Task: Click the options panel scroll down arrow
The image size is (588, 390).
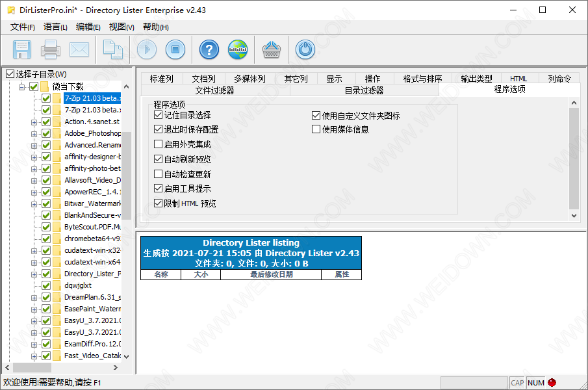Action: click(x=574, y=216)
